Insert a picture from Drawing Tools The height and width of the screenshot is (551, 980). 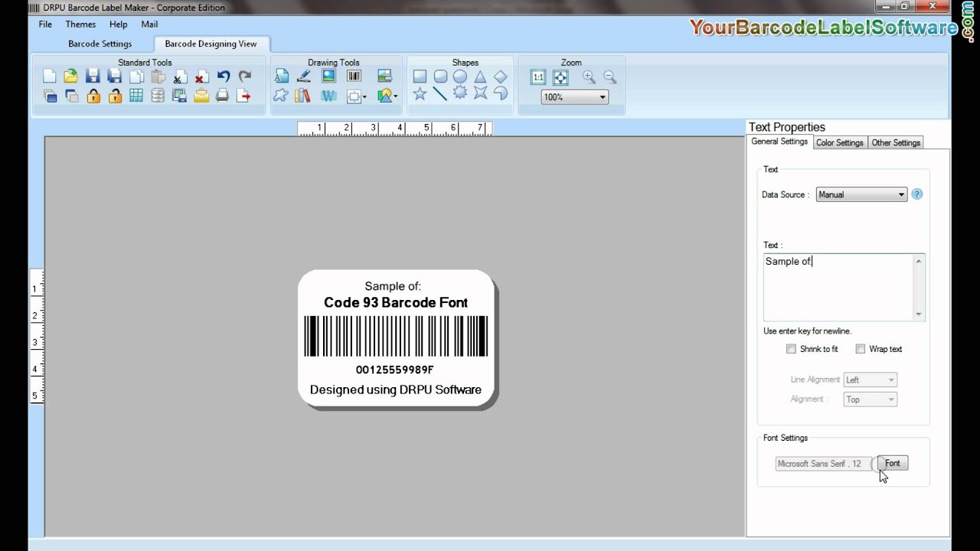coord(328,76)
